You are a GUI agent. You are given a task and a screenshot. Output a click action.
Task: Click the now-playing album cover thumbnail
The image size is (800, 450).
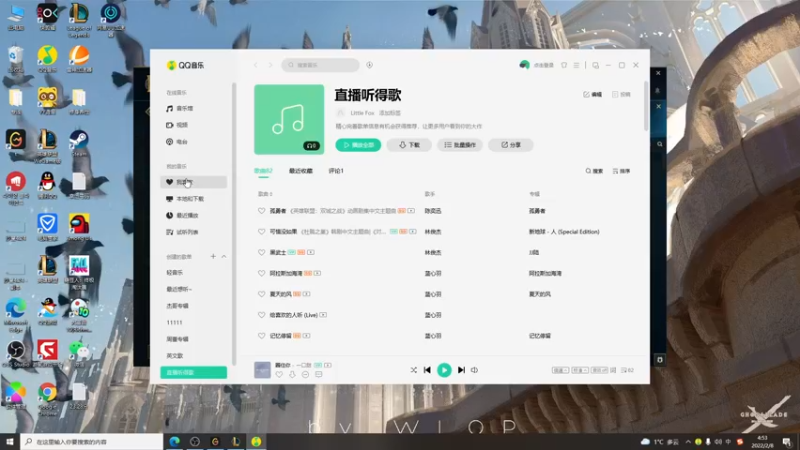click(x=262, y=370)
